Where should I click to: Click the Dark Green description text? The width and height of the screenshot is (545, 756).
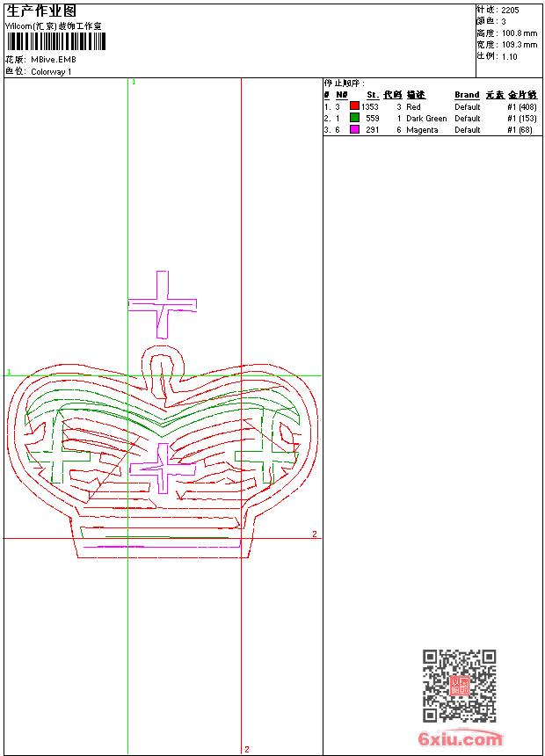pos(426,118)
